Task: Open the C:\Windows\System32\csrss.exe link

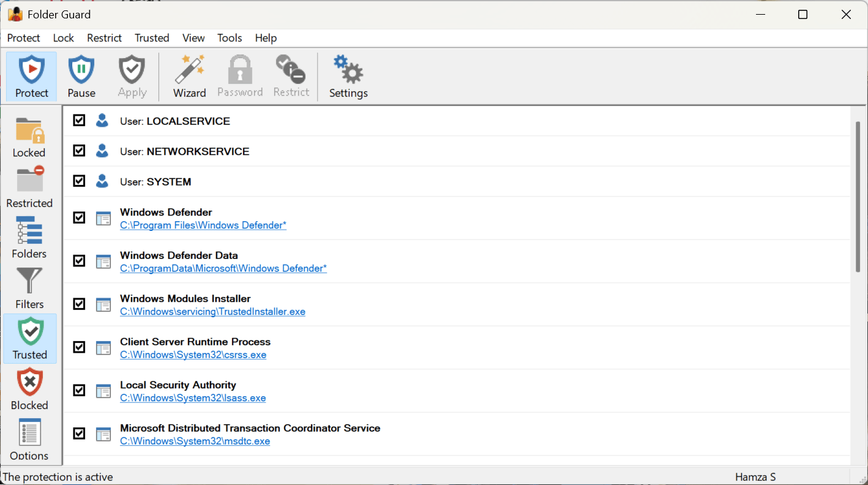Action: pos(193,355)
